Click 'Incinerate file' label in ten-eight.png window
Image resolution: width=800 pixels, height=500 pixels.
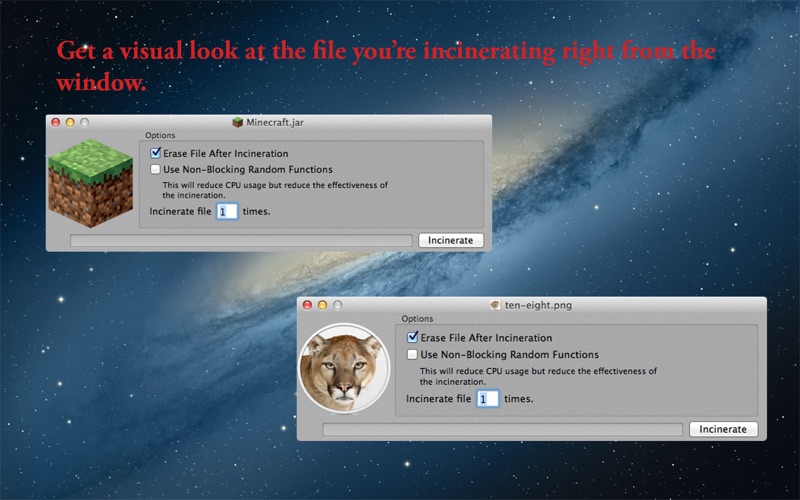tap(438, 398)
